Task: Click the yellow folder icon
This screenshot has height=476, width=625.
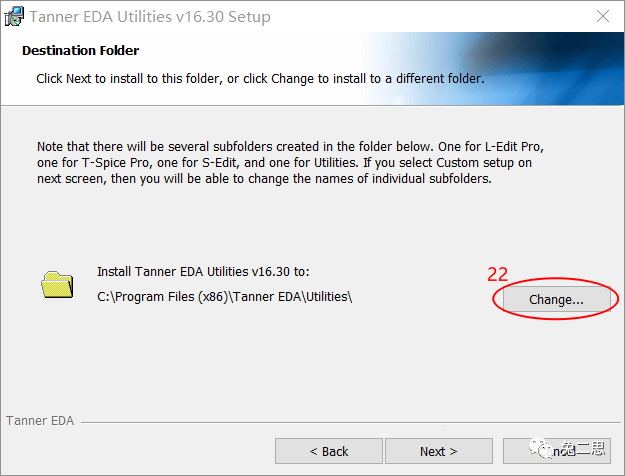Action: click(x=57, y=285)
